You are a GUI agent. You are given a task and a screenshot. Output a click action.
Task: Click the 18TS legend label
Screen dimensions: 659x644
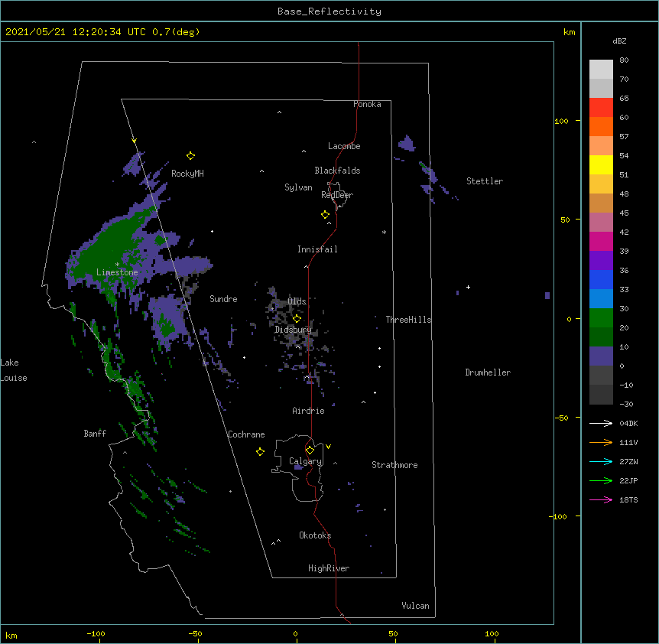[628, 499]
